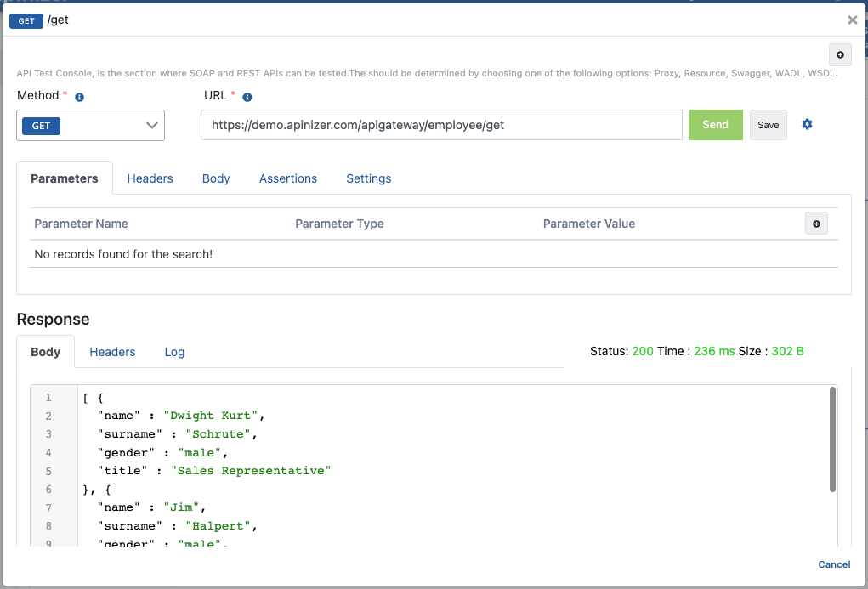
Task: Open the Method dropdown
Action: 91,125
